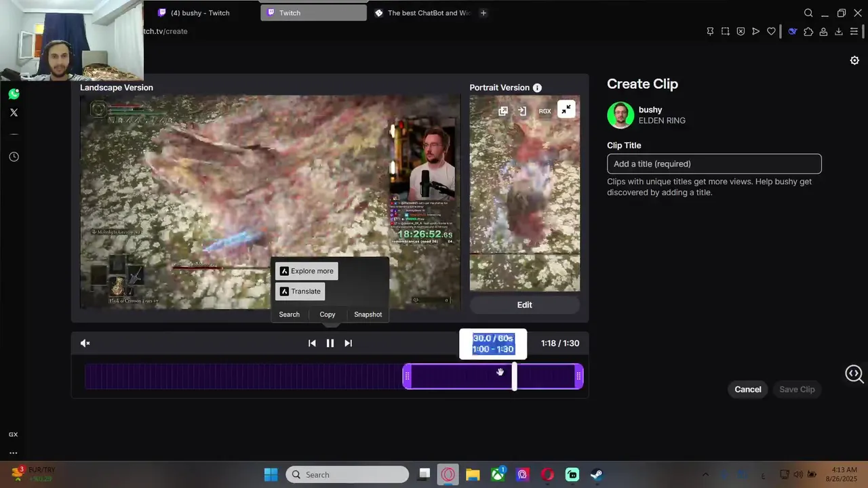Open browser history clock in sidebar
This screenshot has height=488, width=868.
coord(14,157)
